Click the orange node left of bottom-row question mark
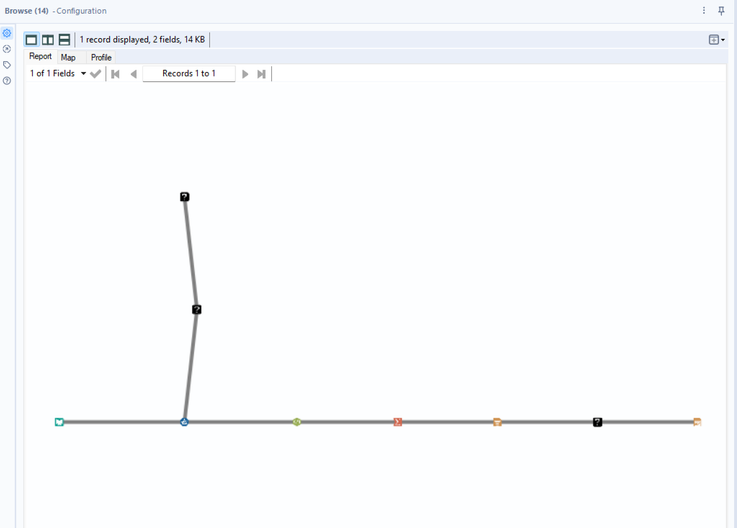The height and width of the screenshot is (528, 737). pos(497,422)
